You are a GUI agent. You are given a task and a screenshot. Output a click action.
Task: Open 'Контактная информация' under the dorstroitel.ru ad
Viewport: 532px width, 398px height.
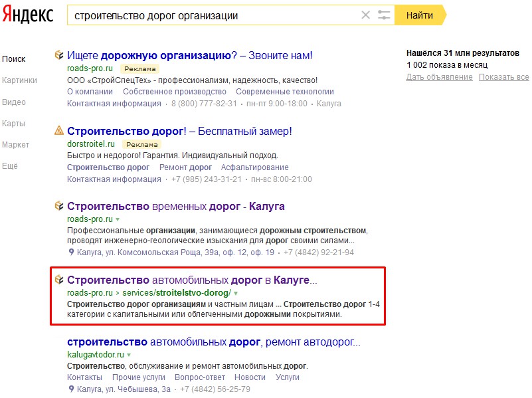[x=114, y=179]
